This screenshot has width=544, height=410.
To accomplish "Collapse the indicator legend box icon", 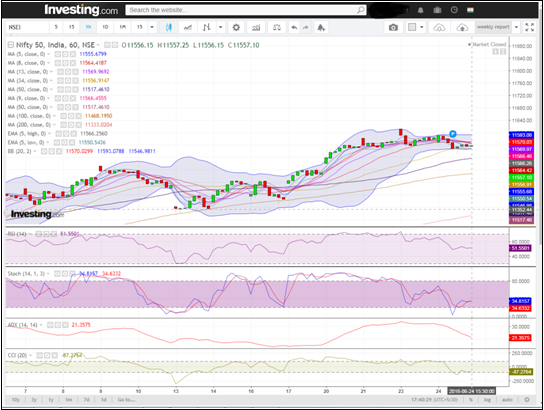I will (x=11, y=45).
